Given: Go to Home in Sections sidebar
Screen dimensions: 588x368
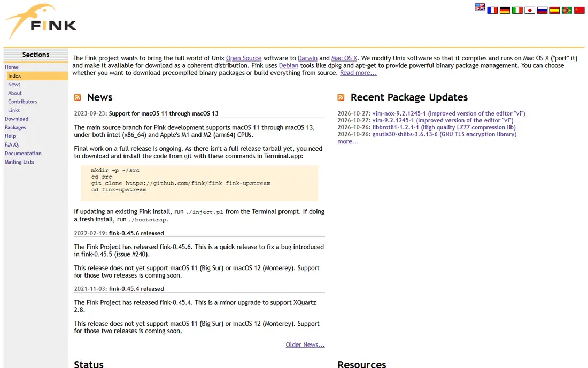Looking at the screenshot, I should tap(12, 67).
